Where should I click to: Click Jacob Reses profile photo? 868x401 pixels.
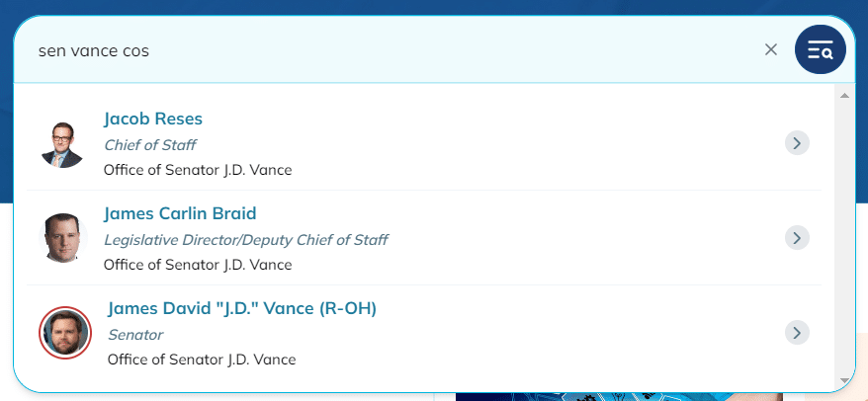(x=62, y=144)
